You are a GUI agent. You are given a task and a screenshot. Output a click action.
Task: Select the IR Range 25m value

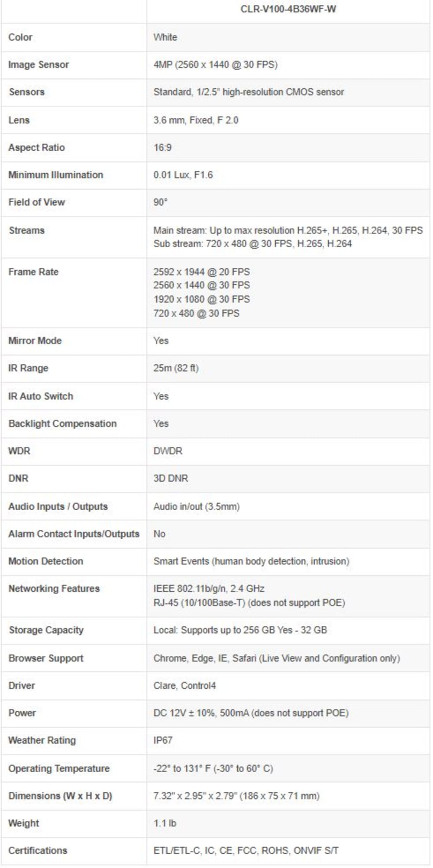coord(176,369)
